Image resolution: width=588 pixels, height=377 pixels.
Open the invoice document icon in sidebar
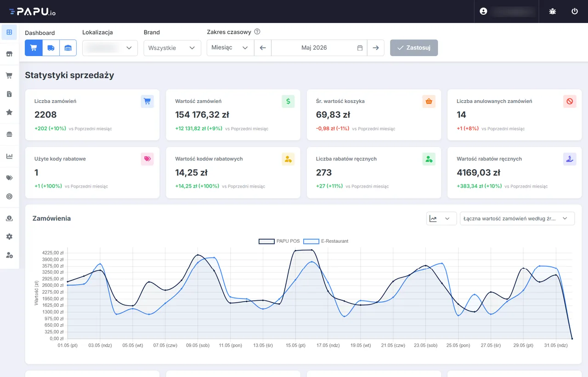tap(9, 94)
